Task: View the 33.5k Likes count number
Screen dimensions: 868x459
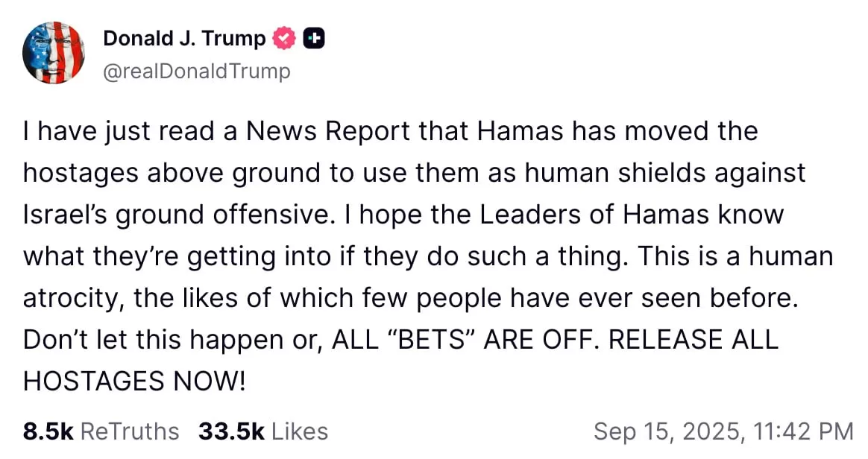Action: point(231,431)
